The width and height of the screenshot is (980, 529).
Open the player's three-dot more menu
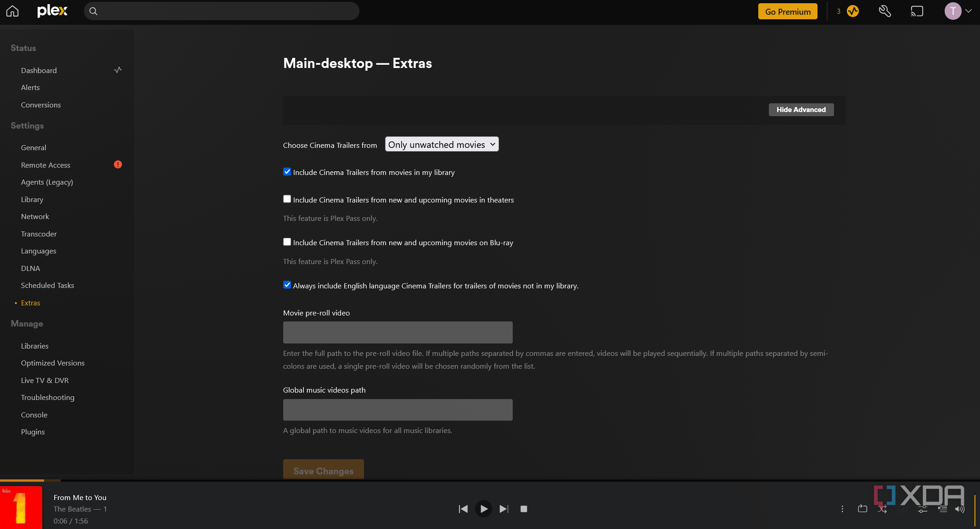coord(842,509)
